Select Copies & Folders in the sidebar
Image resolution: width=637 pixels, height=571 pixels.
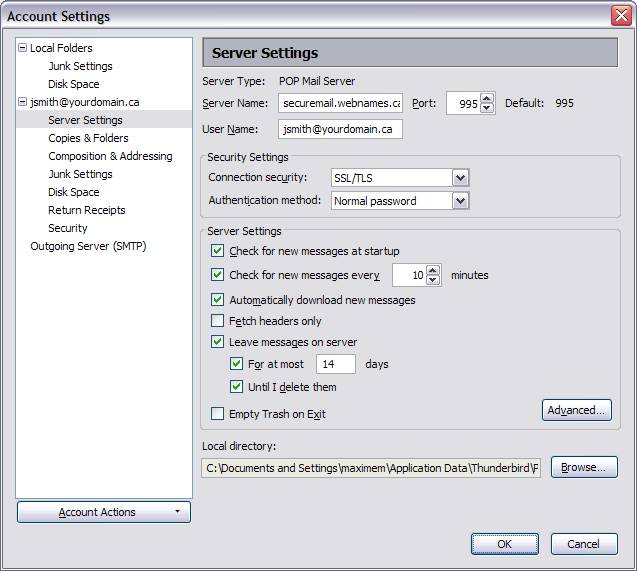[88, 138]
